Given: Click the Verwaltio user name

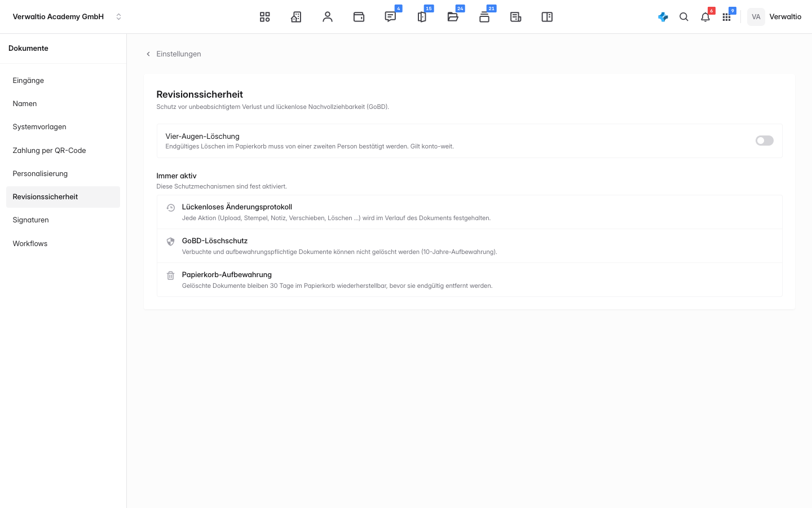Looking at the screenshot, I should point(785,17).
